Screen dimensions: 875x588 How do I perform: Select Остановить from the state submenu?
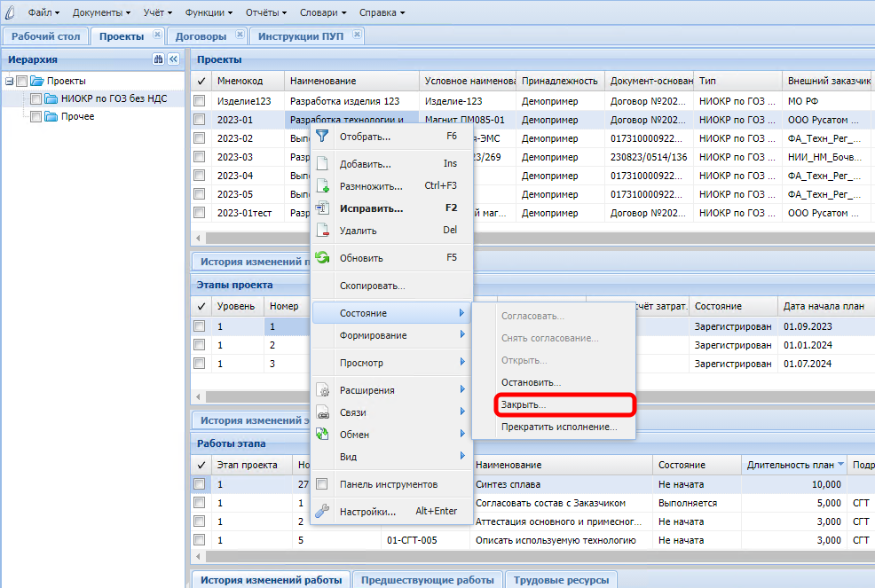click(x=531, y=382)
